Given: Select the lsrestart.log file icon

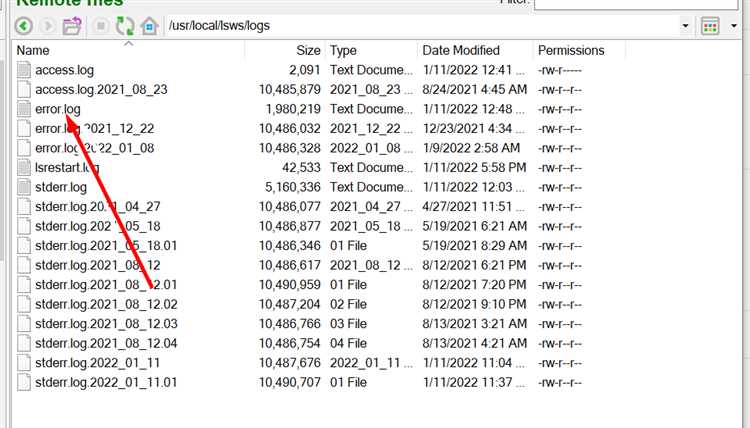Looking at the screenshot, I should pyautogui.click(x=24, y=167).
